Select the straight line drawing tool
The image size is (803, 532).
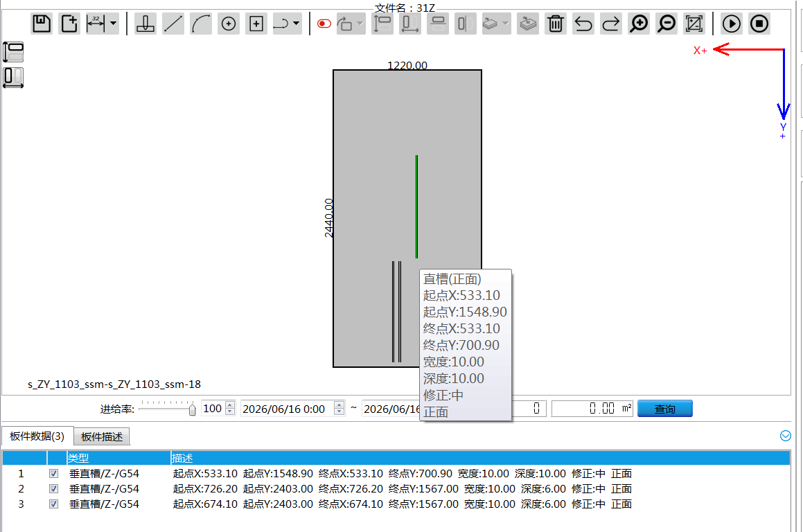tap(173, 24)
